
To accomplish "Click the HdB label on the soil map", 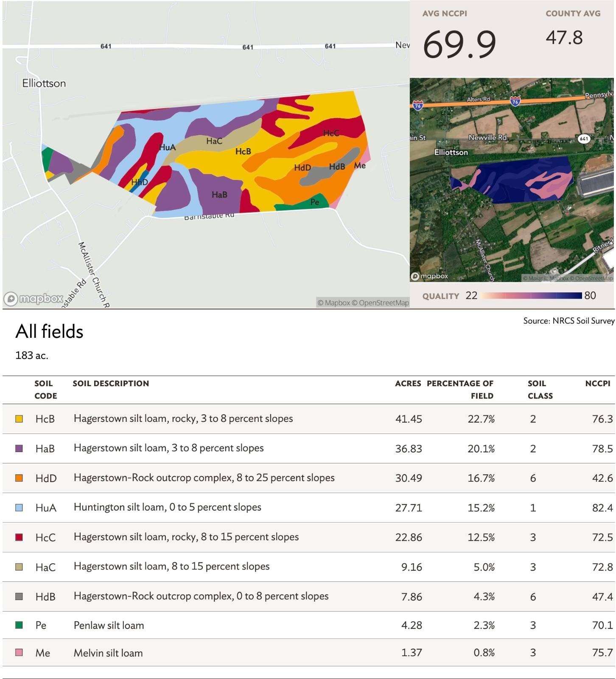I will coord(337,167).
